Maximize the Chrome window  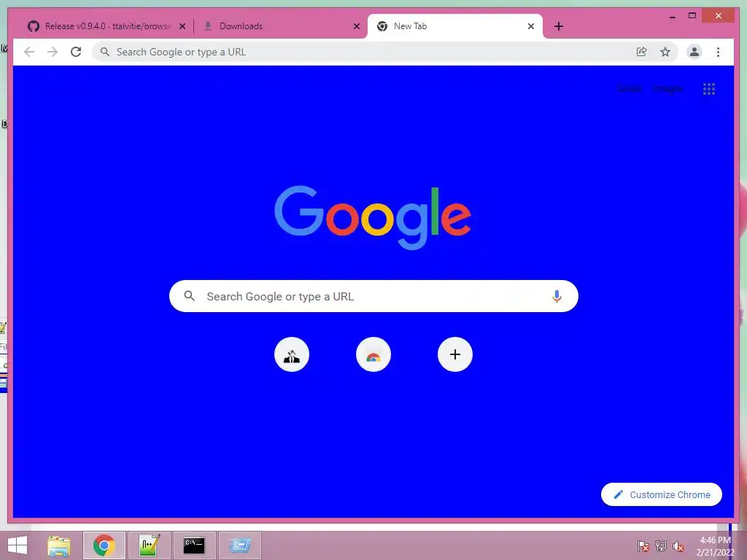(692, 16)
